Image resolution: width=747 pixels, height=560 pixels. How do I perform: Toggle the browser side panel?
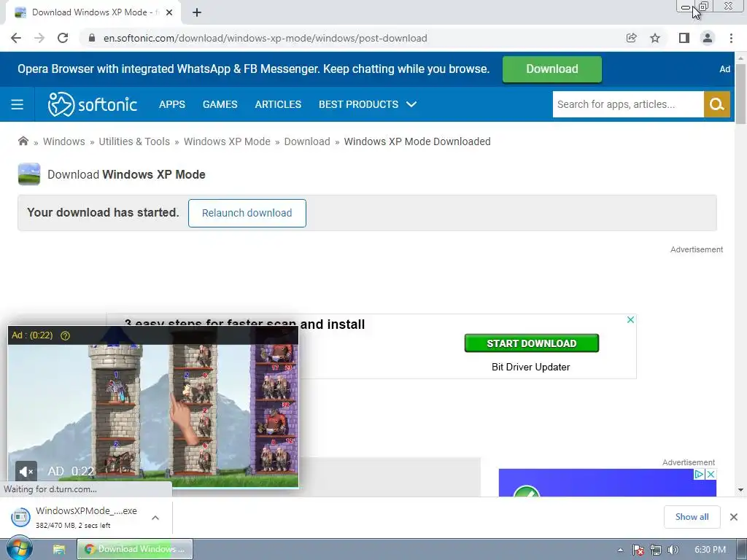point(684,38)
